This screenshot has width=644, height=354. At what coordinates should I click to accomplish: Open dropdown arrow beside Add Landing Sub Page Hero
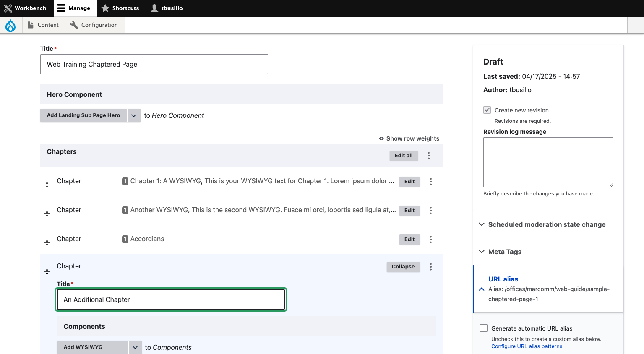pyautogui.click(x=134, y=115)
